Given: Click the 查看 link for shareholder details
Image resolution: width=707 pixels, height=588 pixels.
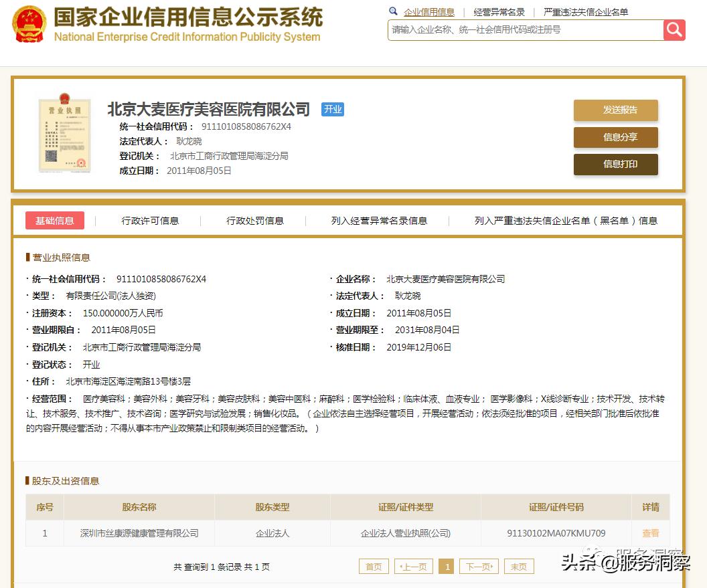Looking at the screenshot, I should (x=651, y=532).
